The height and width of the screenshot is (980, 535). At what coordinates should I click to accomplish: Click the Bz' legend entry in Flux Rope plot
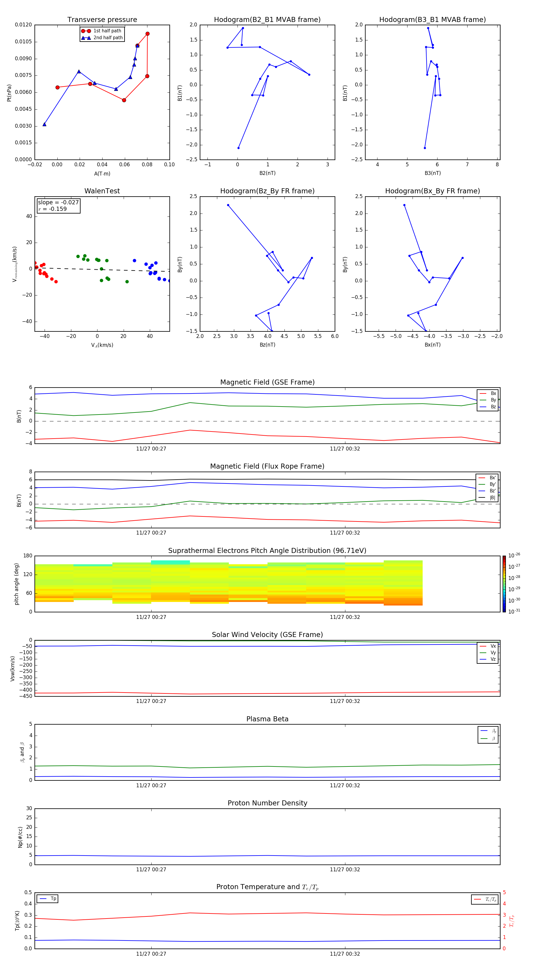point(487,491)
